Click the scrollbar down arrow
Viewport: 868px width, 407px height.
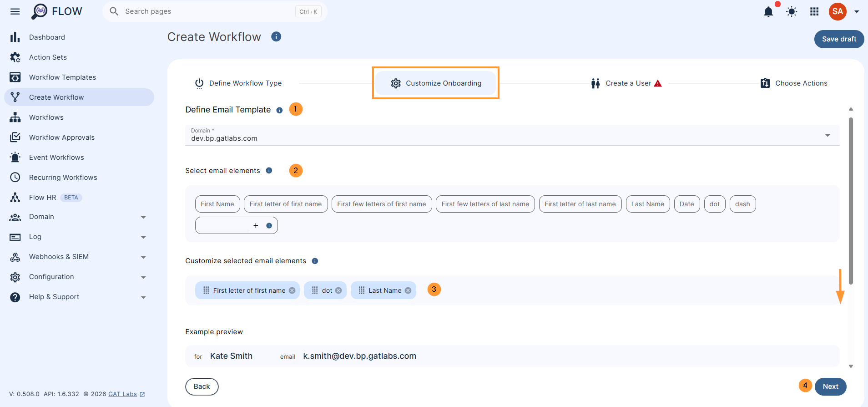(851, 366)
